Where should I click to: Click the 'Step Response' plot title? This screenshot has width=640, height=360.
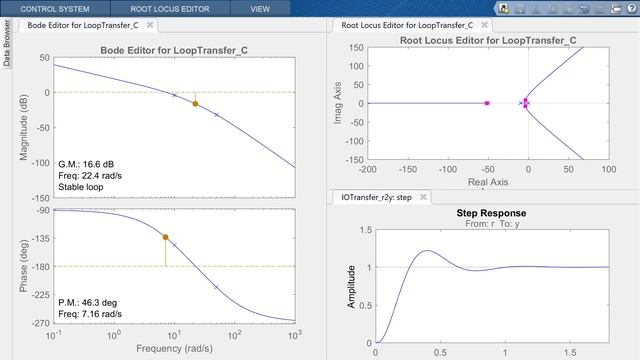tap(491, 213)
